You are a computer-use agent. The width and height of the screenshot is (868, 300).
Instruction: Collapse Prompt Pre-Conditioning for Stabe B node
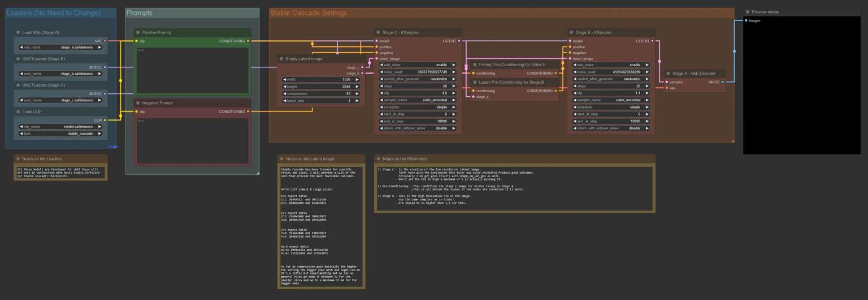click(x=475, y=65)
